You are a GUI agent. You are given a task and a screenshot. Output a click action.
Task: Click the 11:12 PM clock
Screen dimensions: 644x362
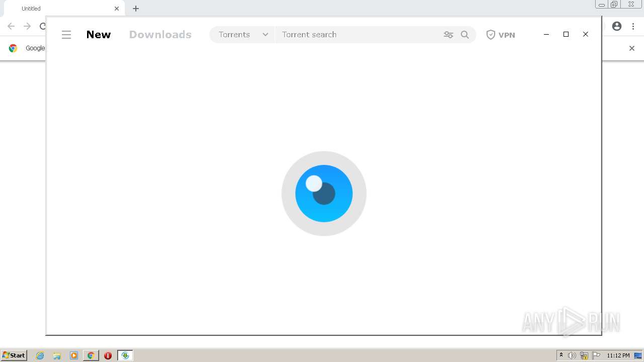(618, 355)
